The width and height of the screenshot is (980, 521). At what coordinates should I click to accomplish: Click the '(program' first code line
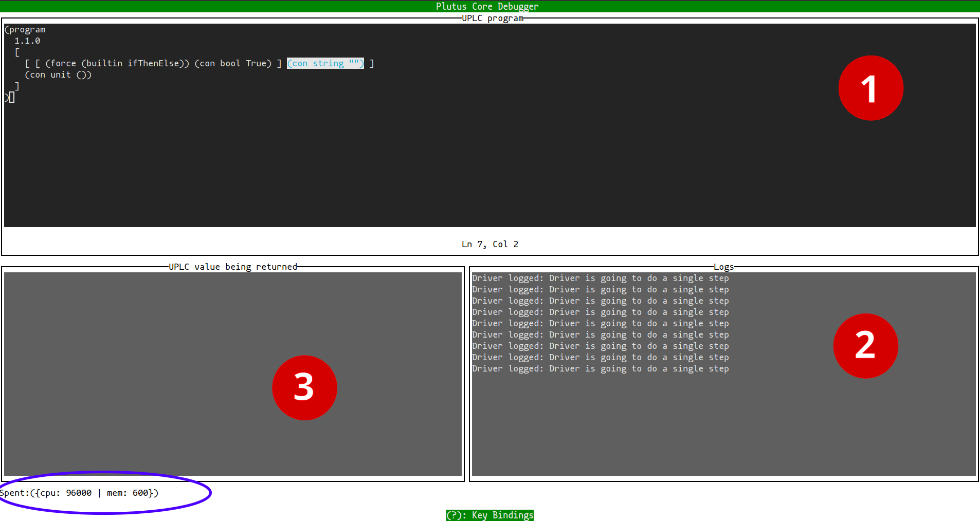[x=25, y=29]
